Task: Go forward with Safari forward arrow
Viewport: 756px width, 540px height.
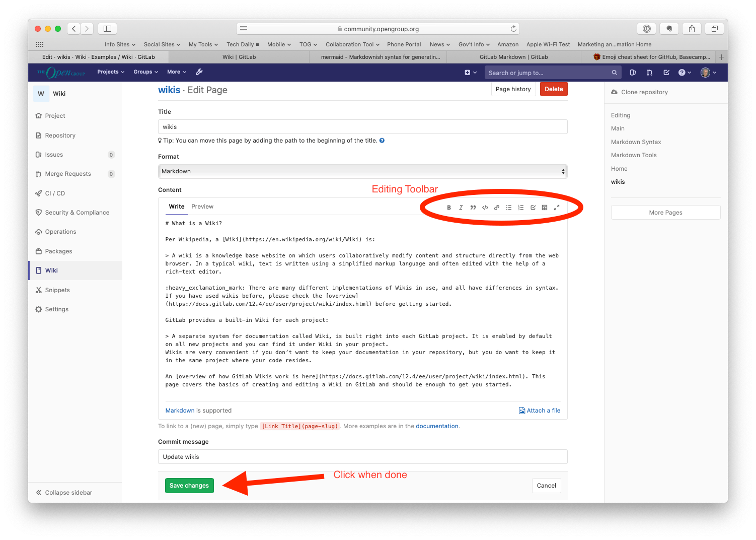Action: [x=87, y=29]
